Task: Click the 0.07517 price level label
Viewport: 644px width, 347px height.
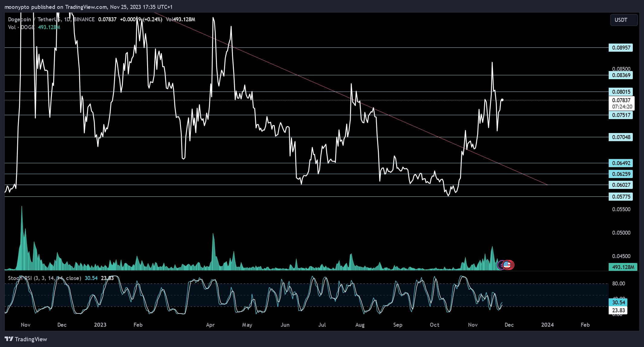Action: [x=620, y=115]
